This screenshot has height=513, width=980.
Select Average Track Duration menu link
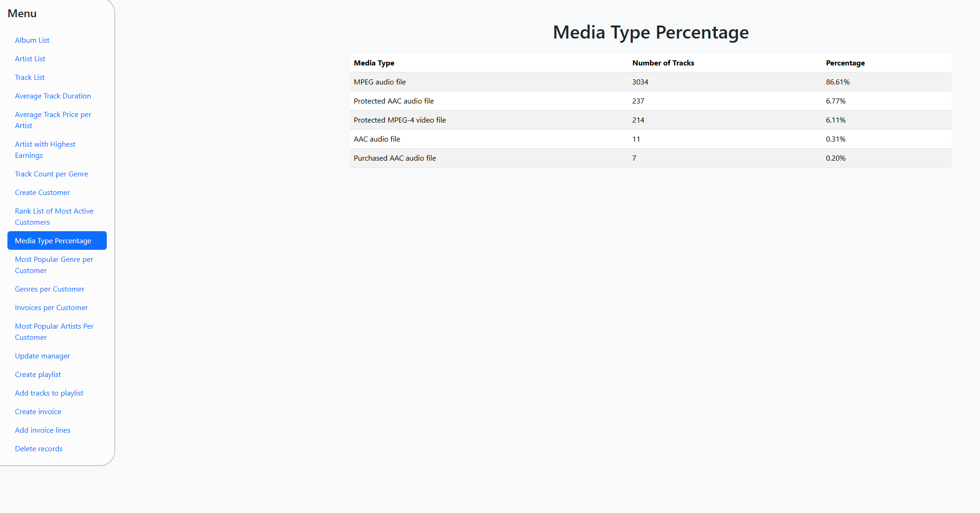pos(53,96)
